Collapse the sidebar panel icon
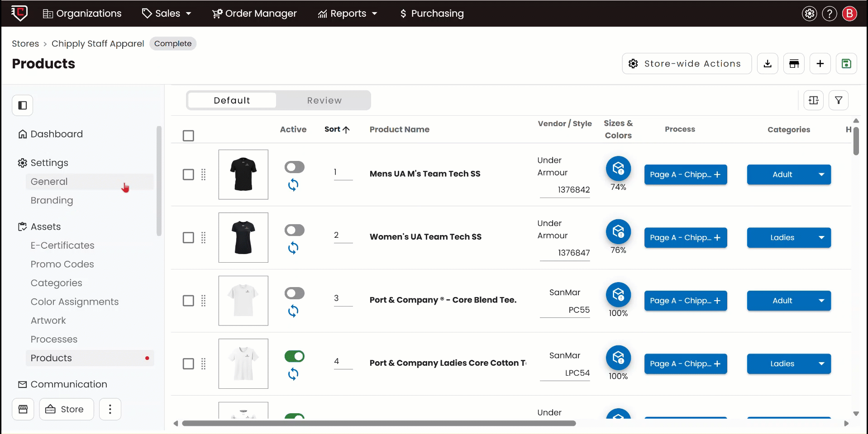This screenshot has width=868, height=434. pyautogui.click(x=23, y=105)
